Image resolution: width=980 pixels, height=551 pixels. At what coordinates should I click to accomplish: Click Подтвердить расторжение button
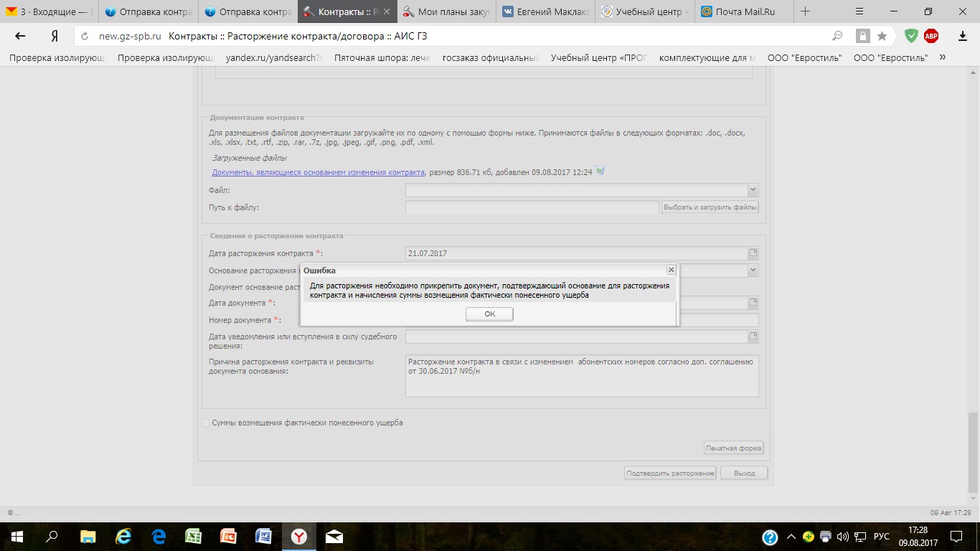pyautogui.click(x=670, y=474)
